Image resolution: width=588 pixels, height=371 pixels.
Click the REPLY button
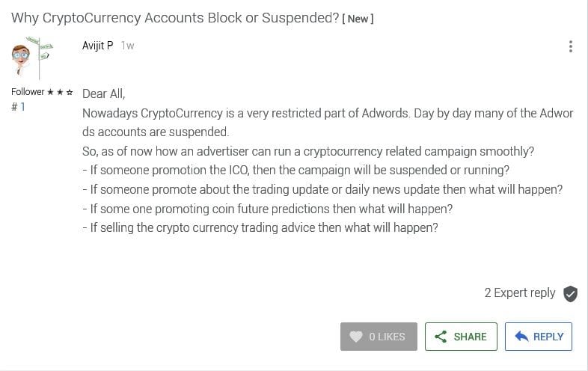(x=539, y=337)
